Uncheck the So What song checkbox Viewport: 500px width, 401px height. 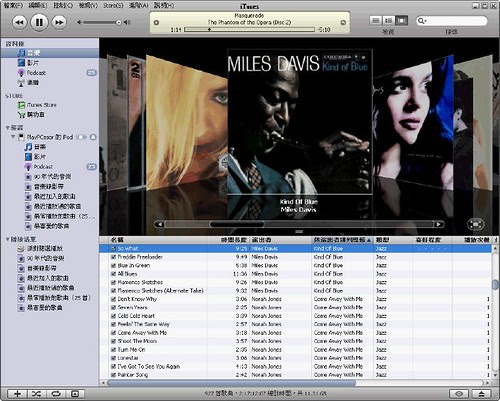pos(113,249)
